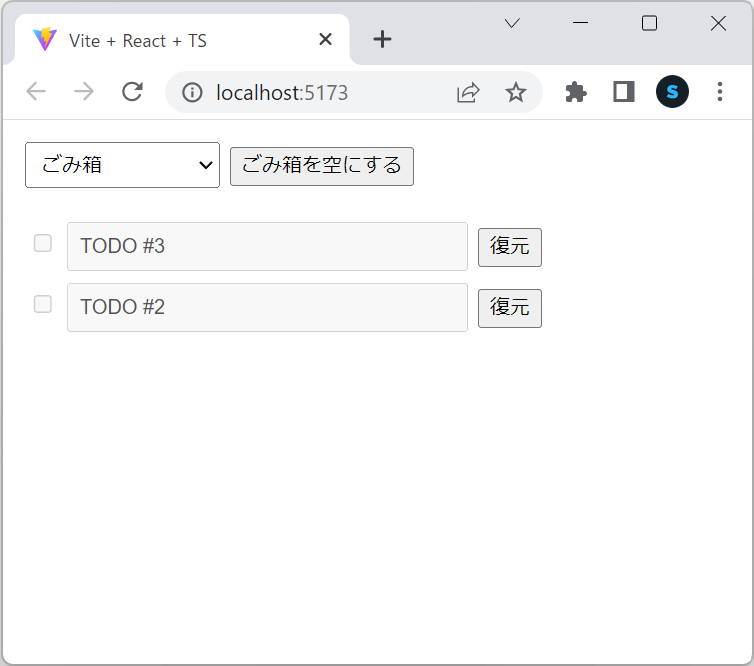Toggle the browser side panel icon

point(624,92)
